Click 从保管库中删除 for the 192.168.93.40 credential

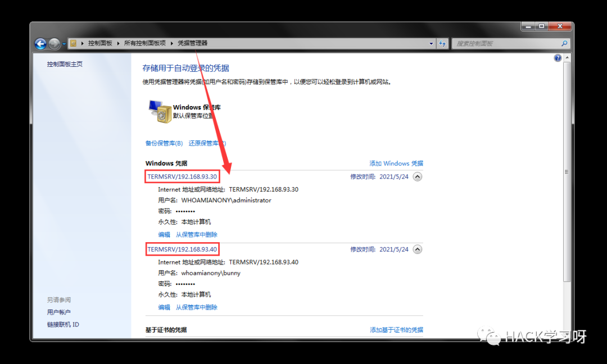click(197, 307)
